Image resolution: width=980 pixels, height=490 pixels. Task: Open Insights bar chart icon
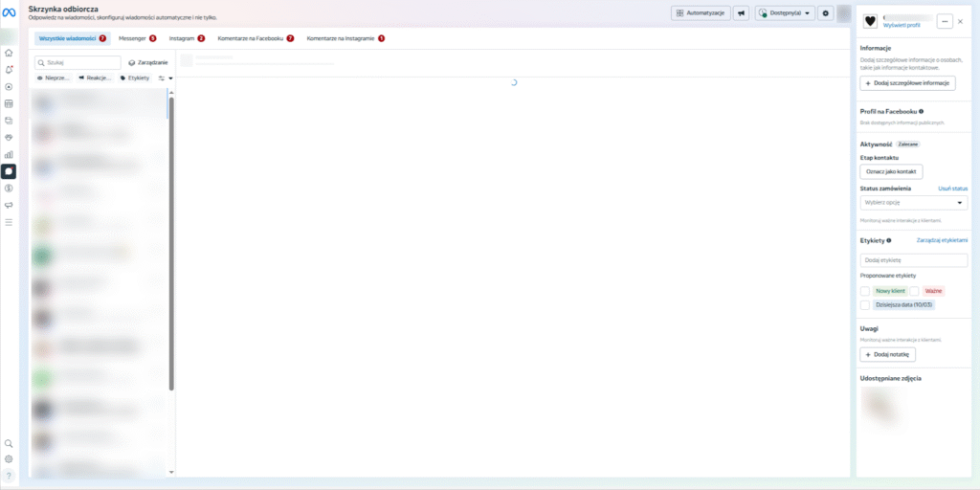(x=9, y=154)
